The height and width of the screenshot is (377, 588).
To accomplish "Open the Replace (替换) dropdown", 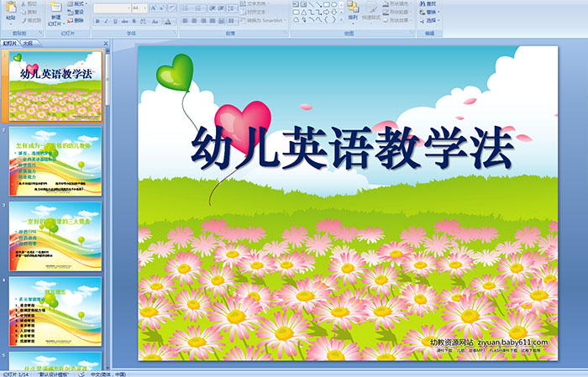I will pyautogui.click(x=429, y=12).
